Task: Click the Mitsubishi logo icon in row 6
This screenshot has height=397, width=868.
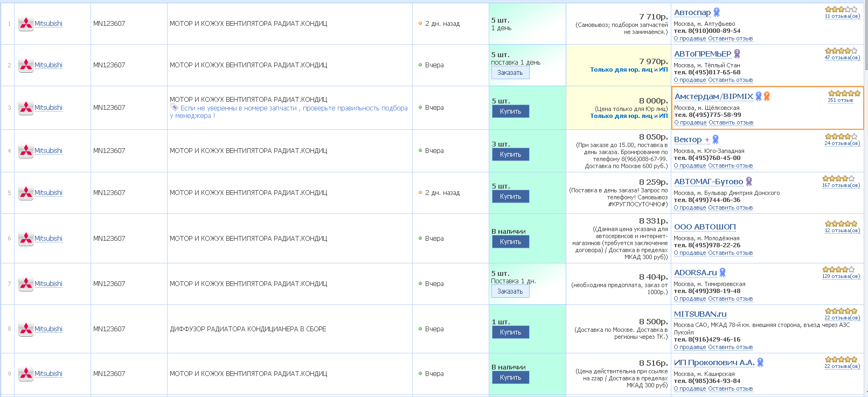Action: [x=26, y=239]
